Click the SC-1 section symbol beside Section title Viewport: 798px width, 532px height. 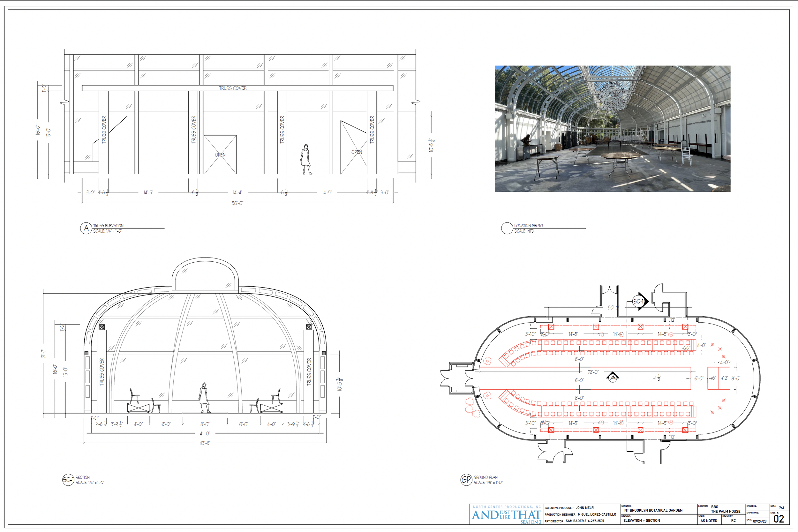point(68,480)
